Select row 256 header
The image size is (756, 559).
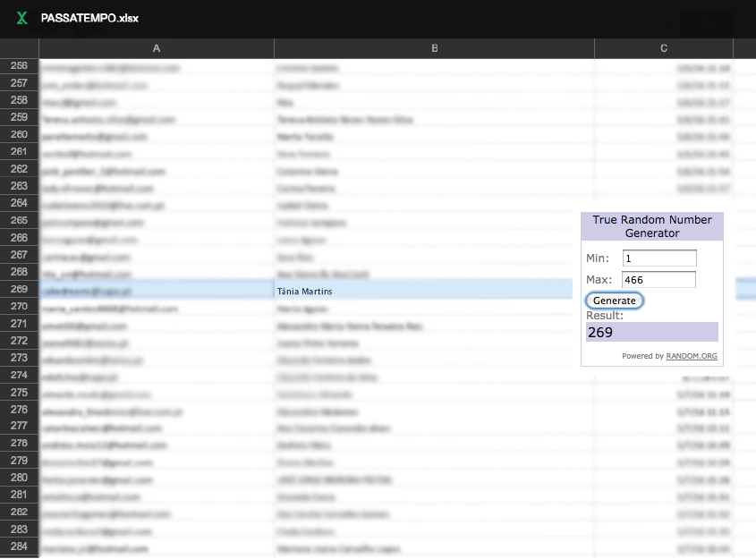point(19,66)
